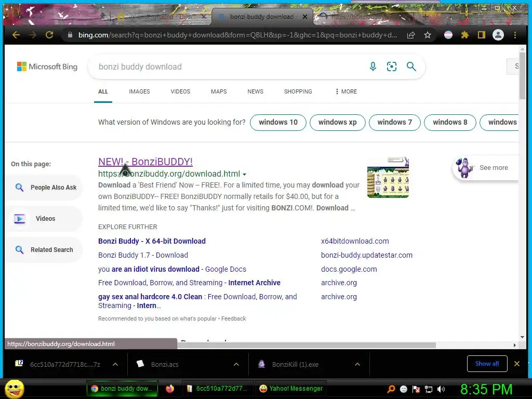Choose the windows xp filter chip
Screen dimensions: 532x399
[x=337, y=122]
